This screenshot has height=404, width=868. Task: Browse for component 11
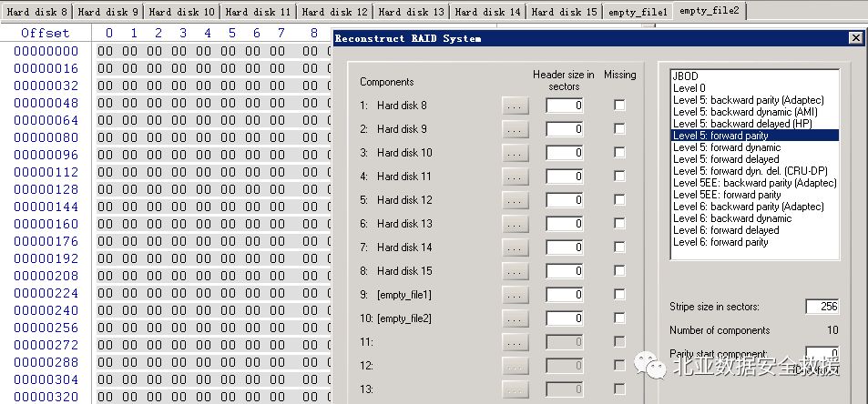(515, 342)
